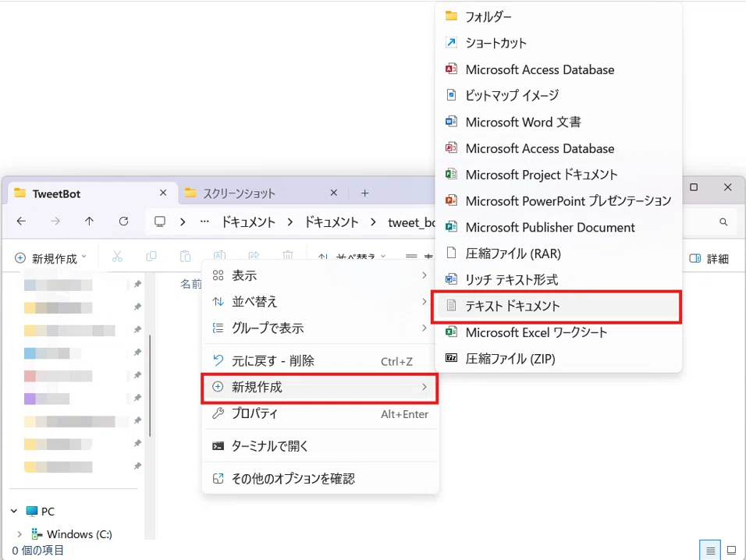The height and width of the screenshot is (560, 746).
Task: Click the search magnifier icon
Action: [723, 222]
